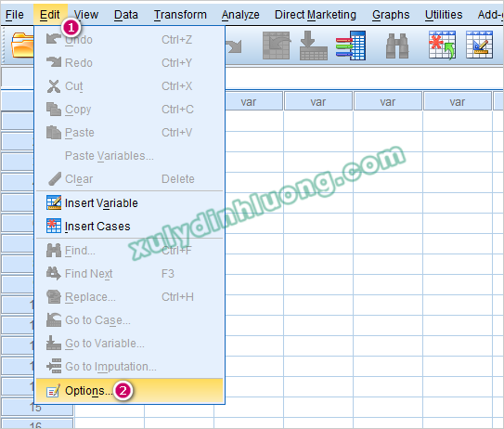Open the View menu
The height and width of the screenshot is (429, 504).
[x=86, y=15]
